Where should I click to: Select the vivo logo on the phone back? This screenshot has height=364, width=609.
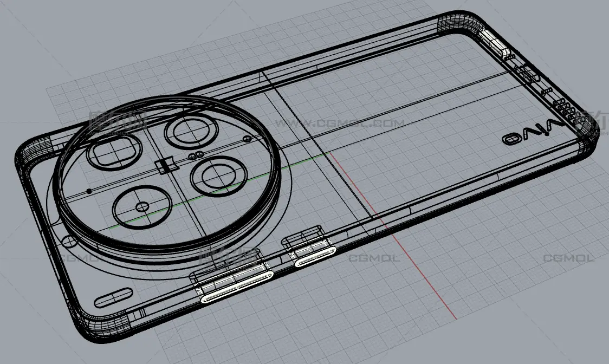(533, 133)
